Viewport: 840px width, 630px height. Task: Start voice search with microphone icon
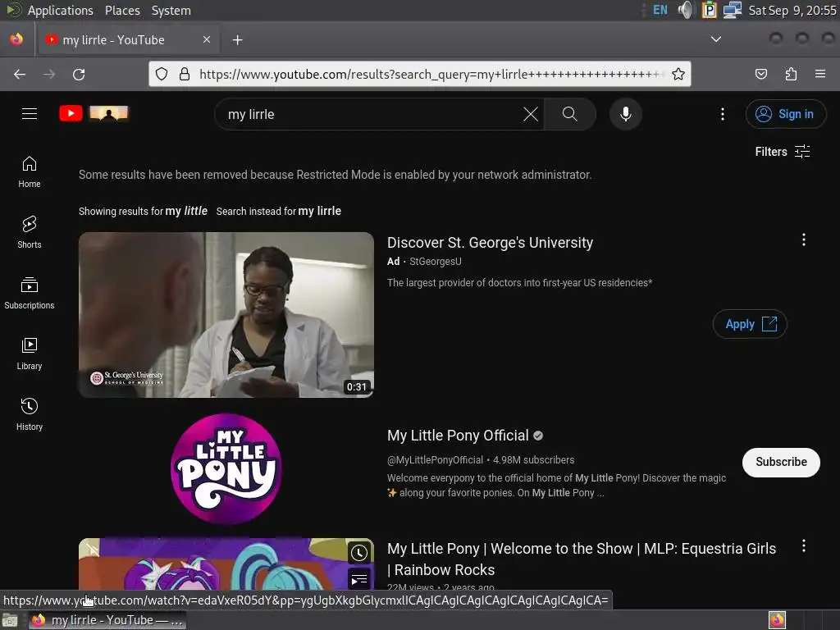point(626,113)
